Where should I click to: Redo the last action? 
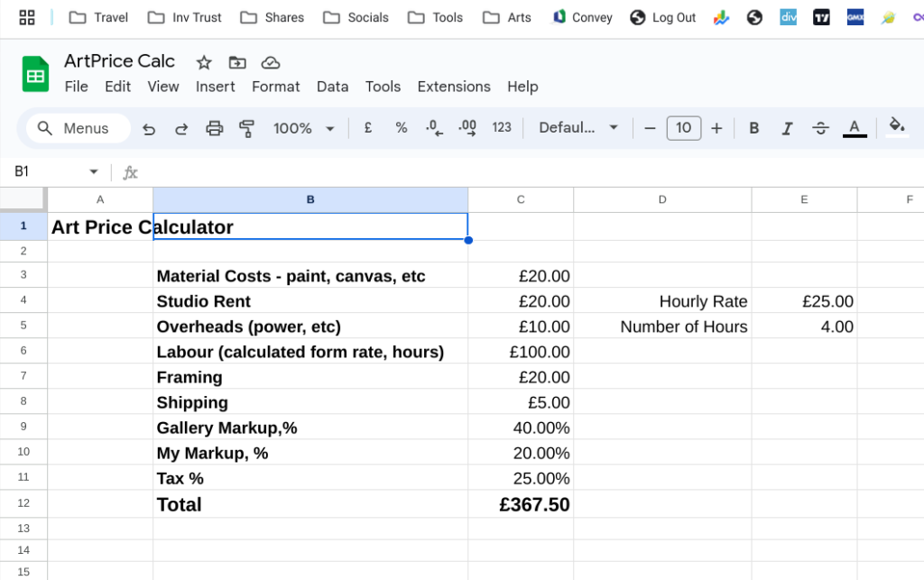pyautogui.click(x=181, y=128)
